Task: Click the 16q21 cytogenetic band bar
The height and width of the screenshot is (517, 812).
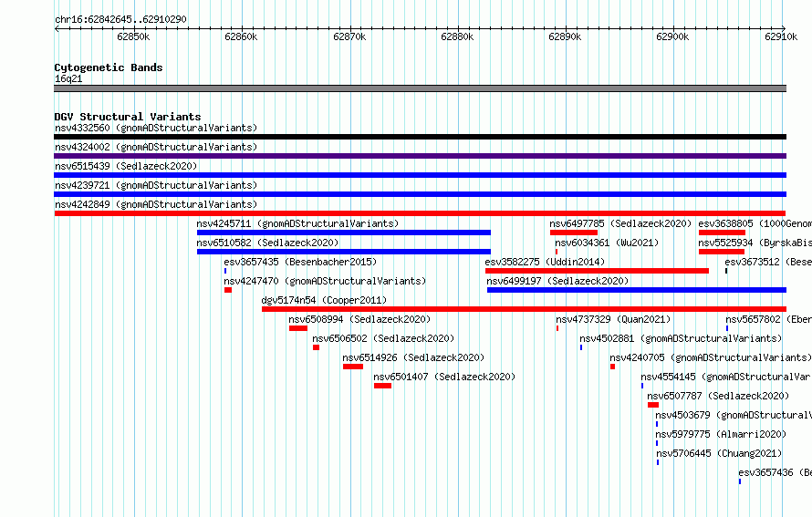Action: point(420,88)
